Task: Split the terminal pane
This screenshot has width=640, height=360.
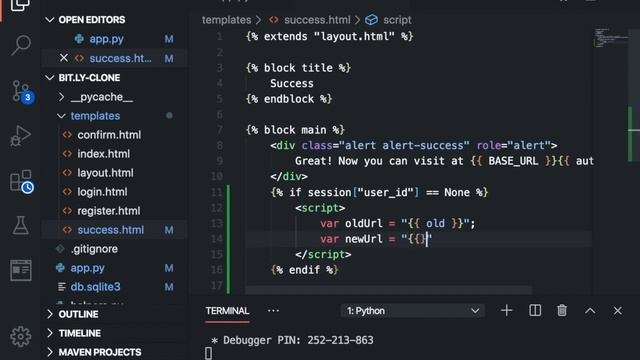Action: pyautogui.click(x=535, y=311)
